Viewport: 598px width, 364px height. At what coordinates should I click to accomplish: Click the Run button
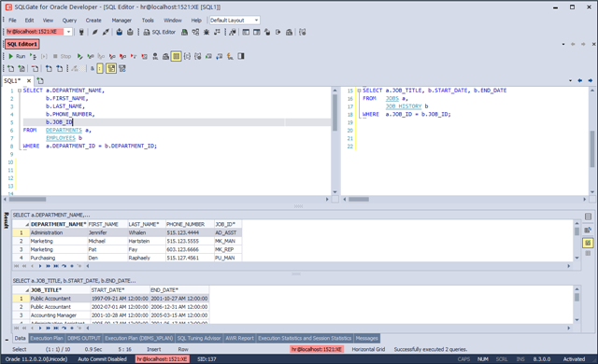tap(17, 56)
